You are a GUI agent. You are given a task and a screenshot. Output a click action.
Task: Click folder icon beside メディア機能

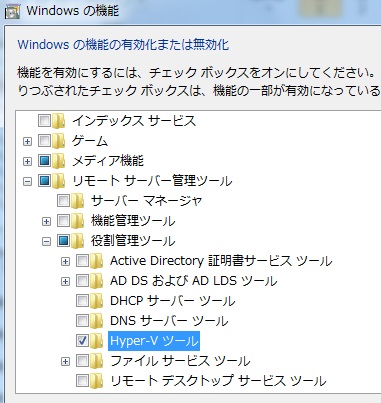click(x=59, y=161)
